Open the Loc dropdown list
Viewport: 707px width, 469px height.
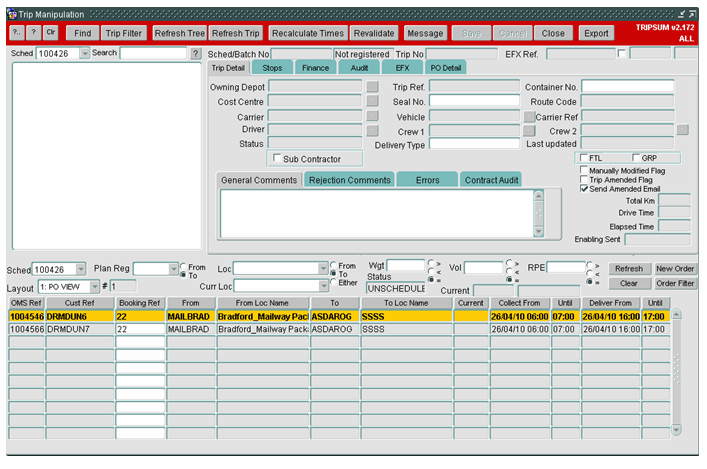323,268
